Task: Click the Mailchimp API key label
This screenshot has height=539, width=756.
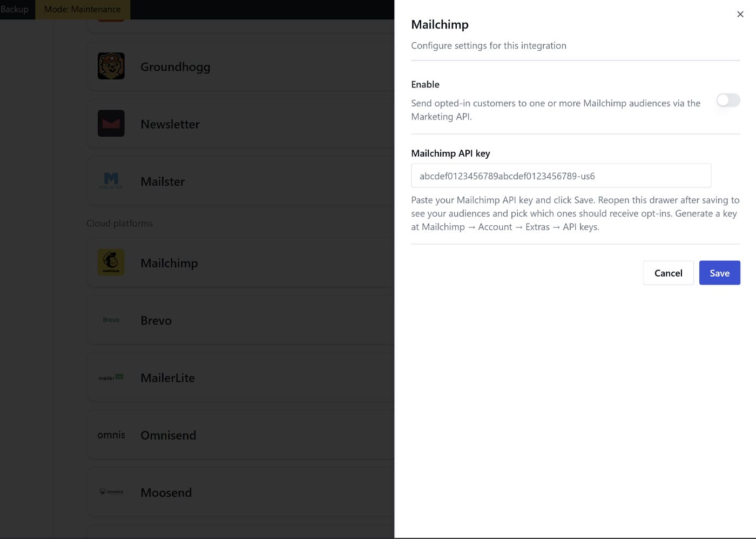Action: 450,153
